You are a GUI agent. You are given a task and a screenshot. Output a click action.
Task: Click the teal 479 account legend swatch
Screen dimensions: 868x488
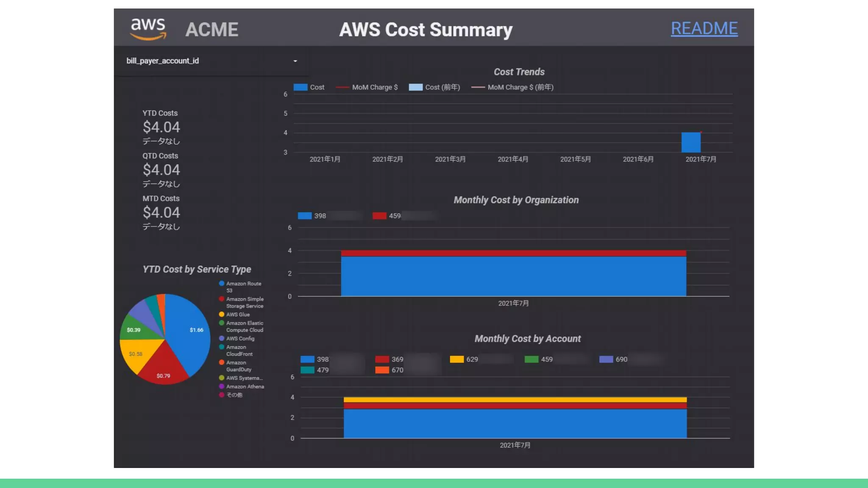click(307, 370)
